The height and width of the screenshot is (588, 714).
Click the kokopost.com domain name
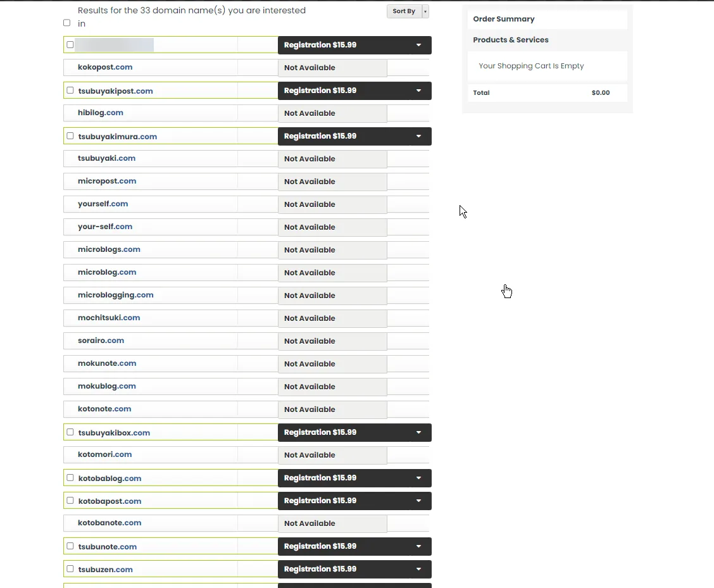pos(105,67)
